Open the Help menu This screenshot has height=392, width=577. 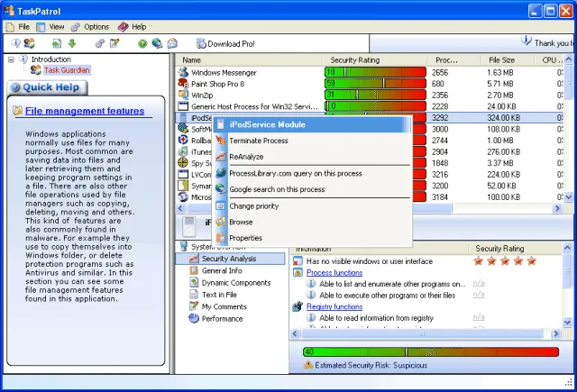pos(139,27)
